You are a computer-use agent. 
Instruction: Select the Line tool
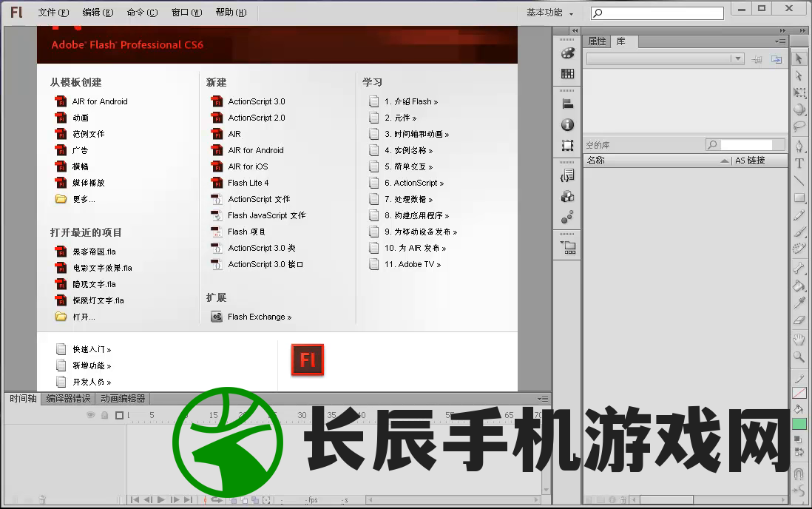799,181
